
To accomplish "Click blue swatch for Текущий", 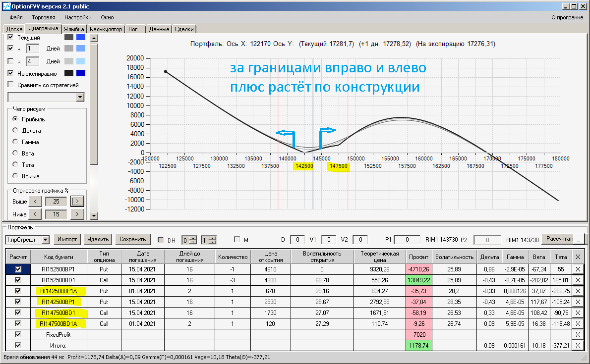I will pos(81,37).
